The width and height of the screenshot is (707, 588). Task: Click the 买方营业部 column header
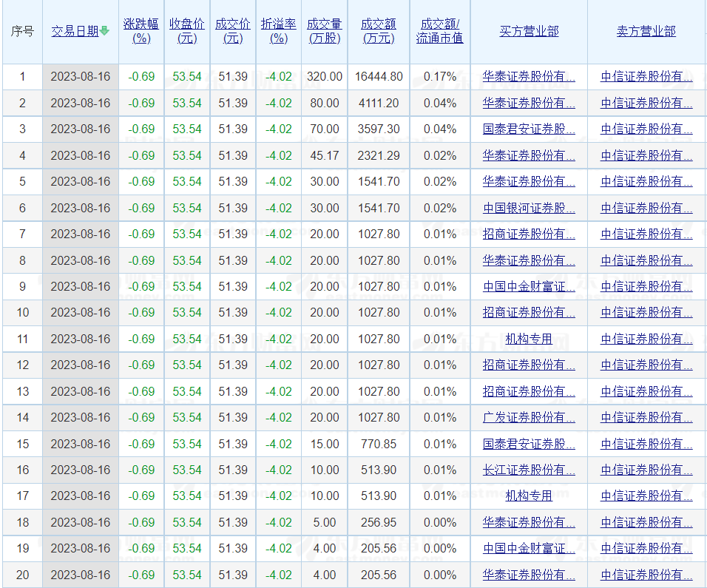529,31
